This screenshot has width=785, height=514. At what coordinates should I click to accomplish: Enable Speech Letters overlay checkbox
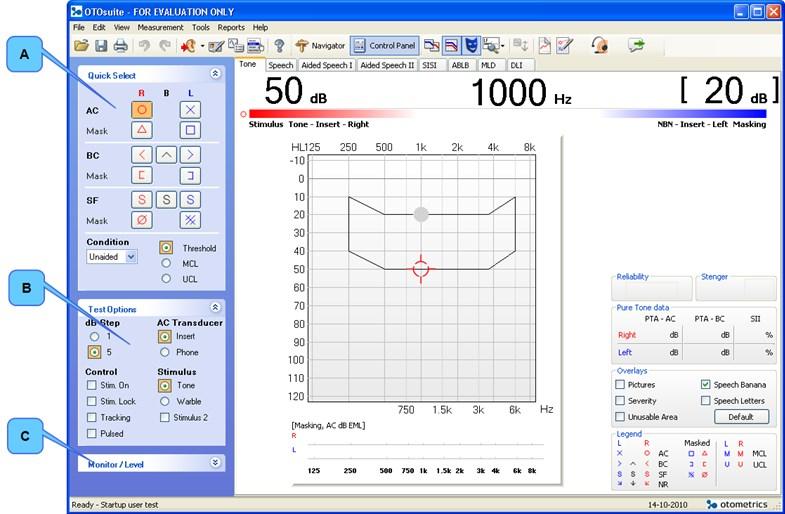pos(705,400)
